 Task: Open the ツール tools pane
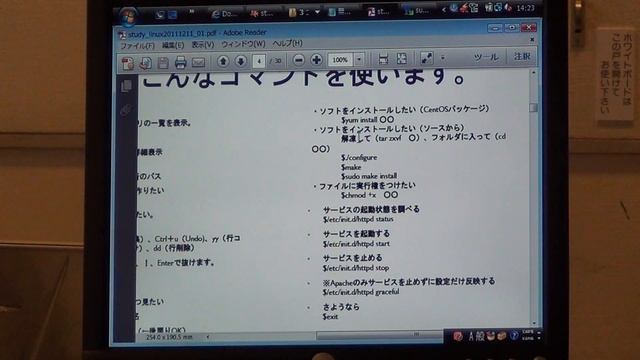(x=486, y=57)
